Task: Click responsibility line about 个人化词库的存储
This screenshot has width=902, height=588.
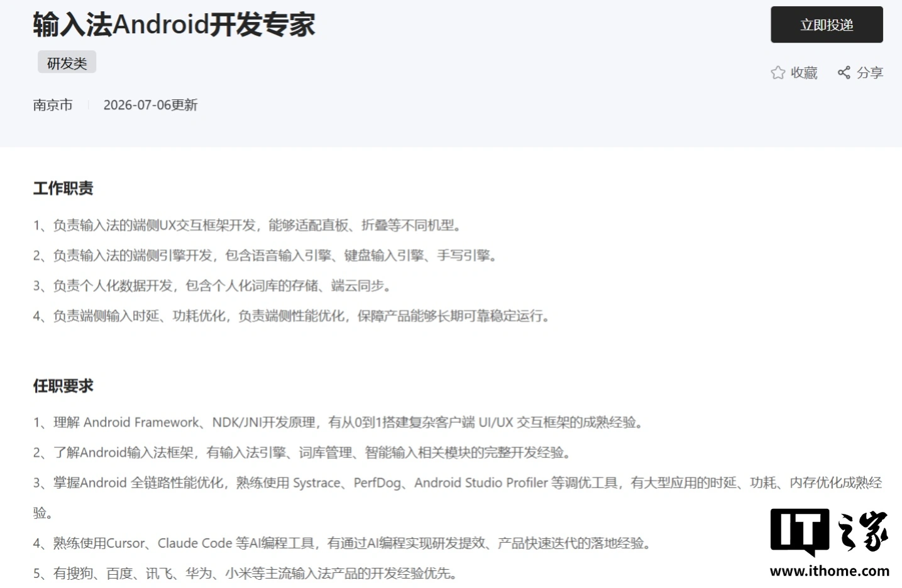Action: (x=214, y=285)
